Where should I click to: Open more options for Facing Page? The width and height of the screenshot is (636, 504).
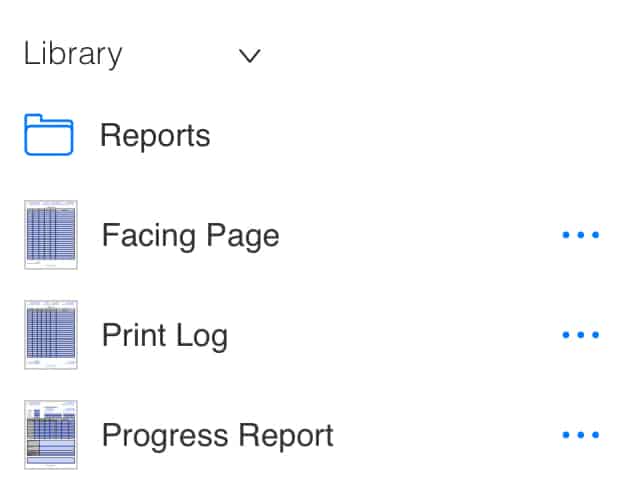point(580,235)
